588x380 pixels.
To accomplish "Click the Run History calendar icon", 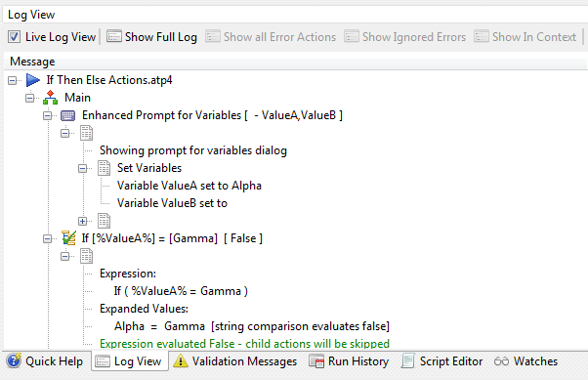I will point(316,361).
